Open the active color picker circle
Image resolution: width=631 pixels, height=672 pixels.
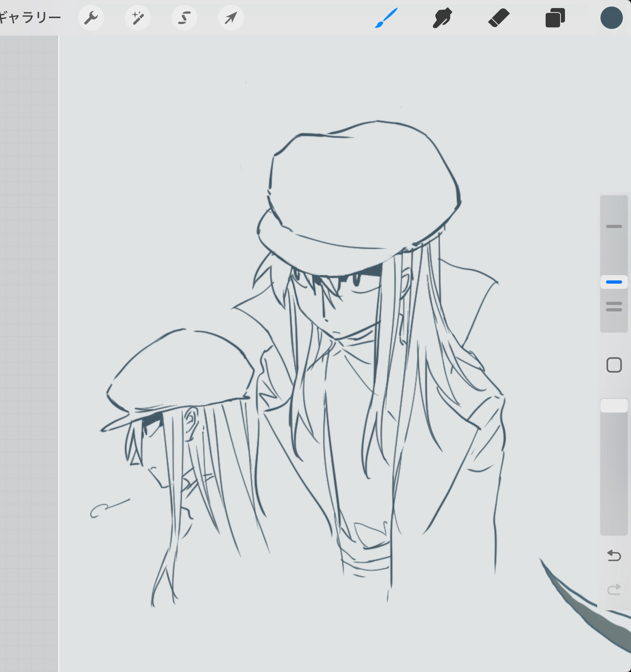[611, 18]
